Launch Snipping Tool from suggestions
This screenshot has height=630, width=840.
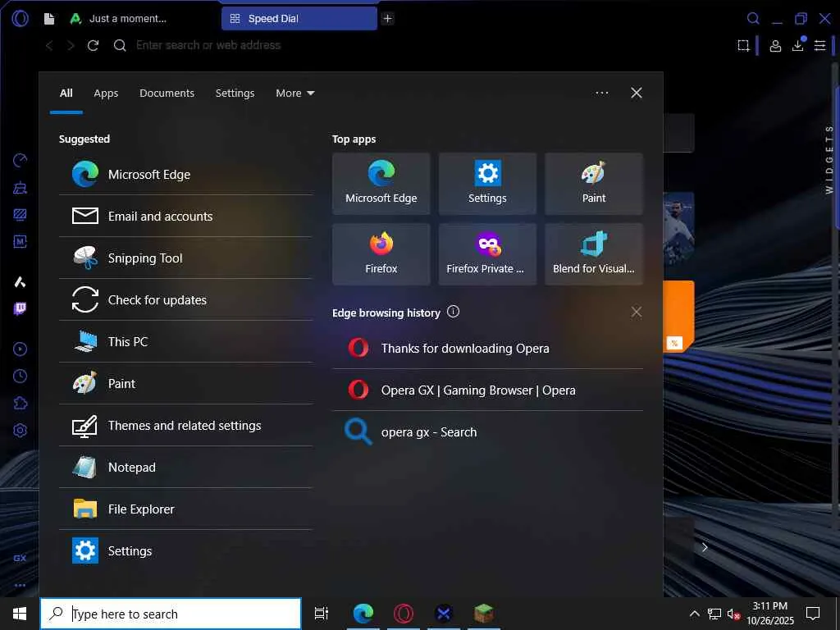[x=185, y=258]
